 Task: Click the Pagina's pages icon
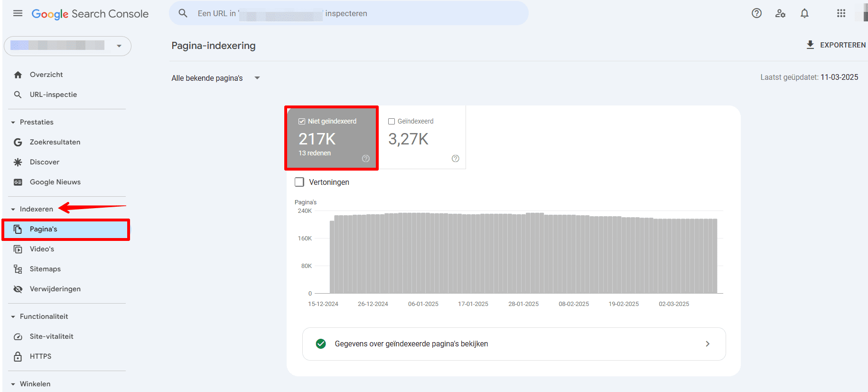(x=18, y=229)
